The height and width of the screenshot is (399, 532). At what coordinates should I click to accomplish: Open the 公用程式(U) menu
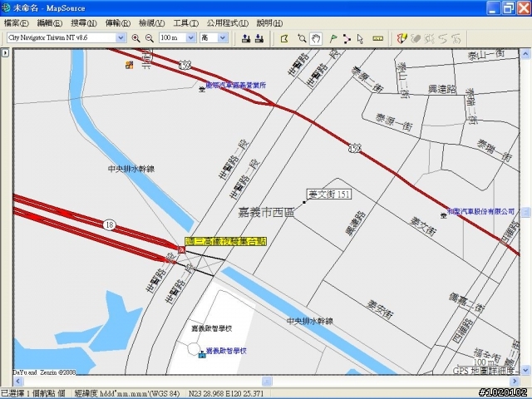tap(228, 23)
